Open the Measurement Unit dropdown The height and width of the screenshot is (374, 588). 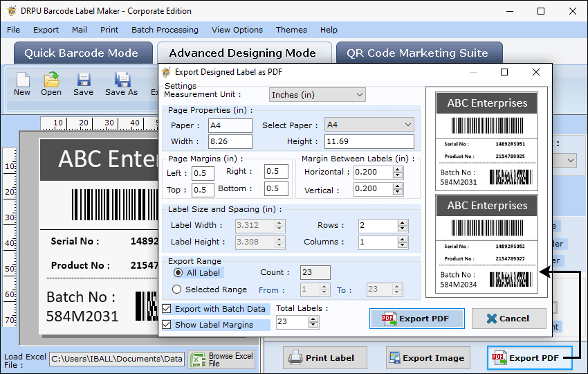click(x=318, y=95)
